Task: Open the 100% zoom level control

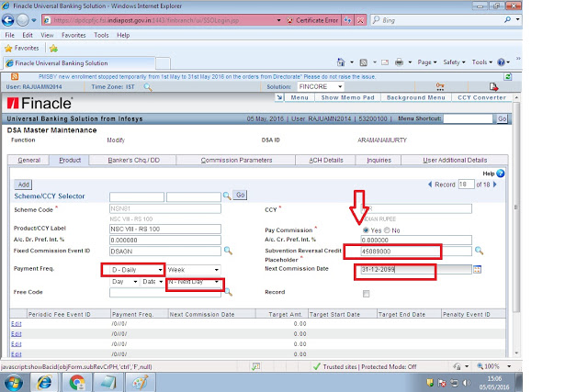Action: point(493,366)
